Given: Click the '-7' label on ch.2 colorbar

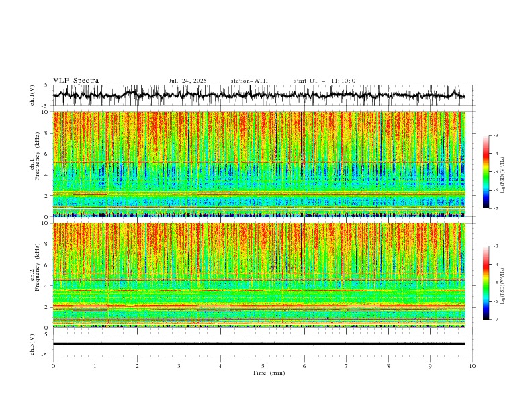Looking at the screenshot, I should click(x=495, y=320).
